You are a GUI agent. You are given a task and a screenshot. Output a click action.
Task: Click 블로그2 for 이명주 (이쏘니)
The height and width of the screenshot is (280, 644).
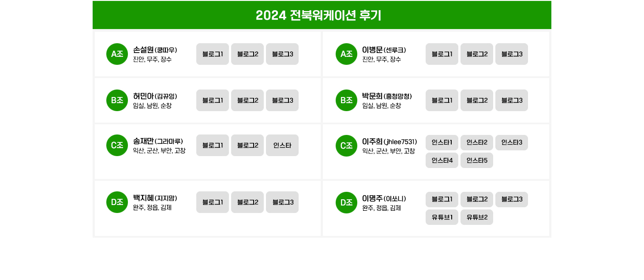(x=477, y=199)
